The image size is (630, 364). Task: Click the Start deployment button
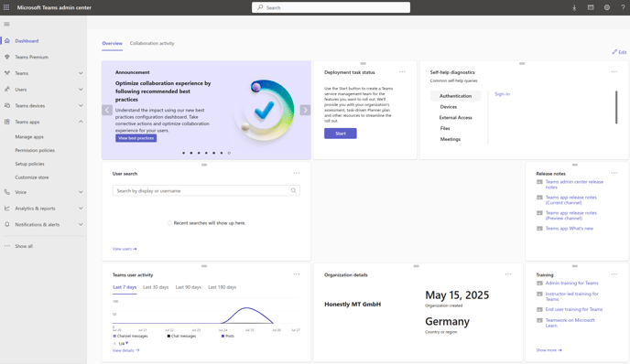(x=341, y=134)
